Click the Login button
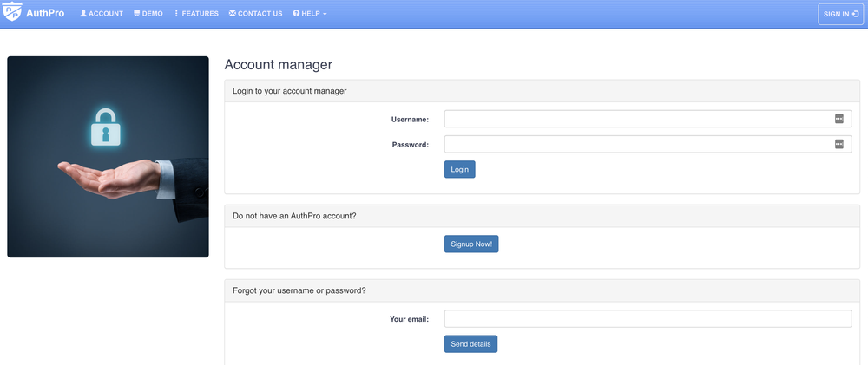This screenshot has width=868, height=365. 459,169
